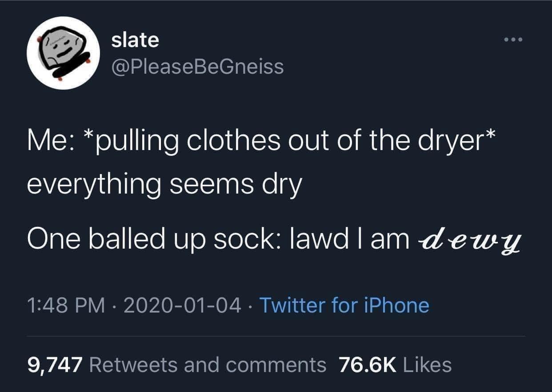This screenshot has height=392, width=552.
Task: Open the "Likes" label
Action: [427, 365]
